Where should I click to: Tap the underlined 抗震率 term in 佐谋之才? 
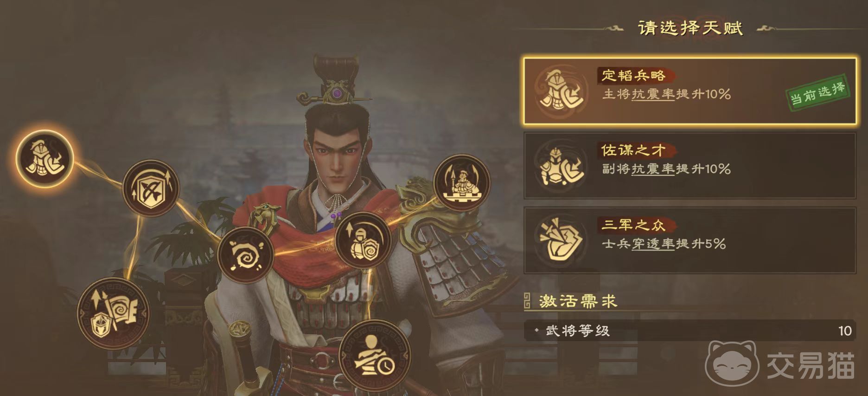pos(653,169)
